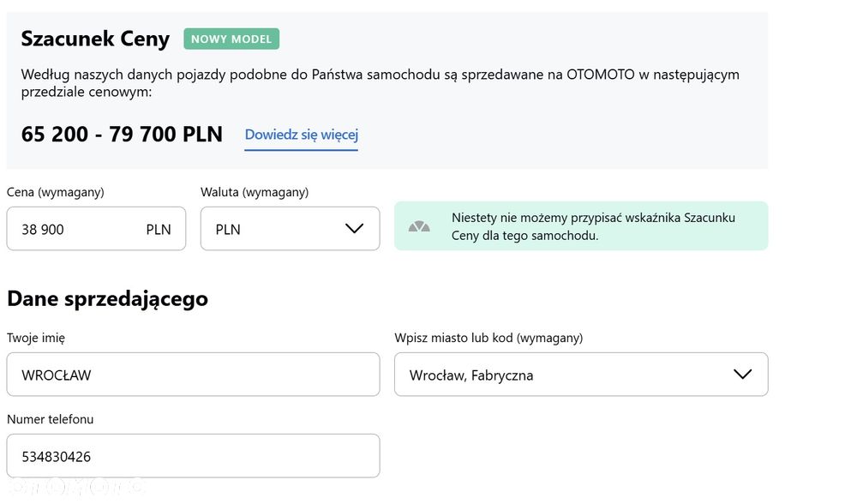The width and height of the screenshot is (857, 504).
Task: Select the '65 200 - 79 700 PLN' range text
Action: click(x=122, y=135)
